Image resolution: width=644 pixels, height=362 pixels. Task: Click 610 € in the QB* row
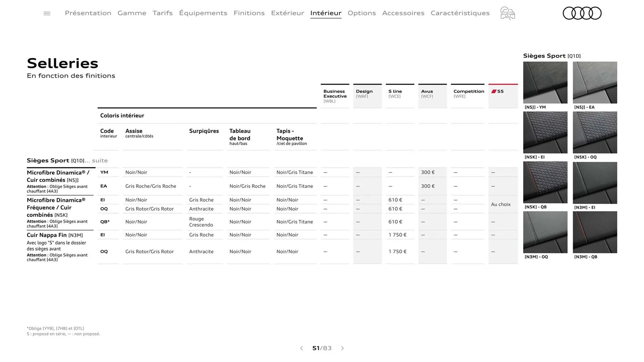[x=395, y=222]
